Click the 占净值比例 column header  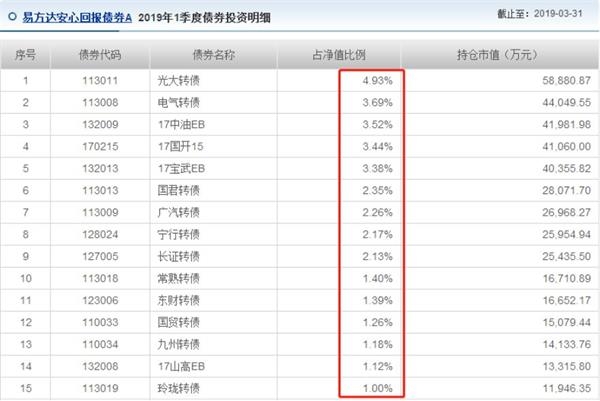[x=339, y=55]
